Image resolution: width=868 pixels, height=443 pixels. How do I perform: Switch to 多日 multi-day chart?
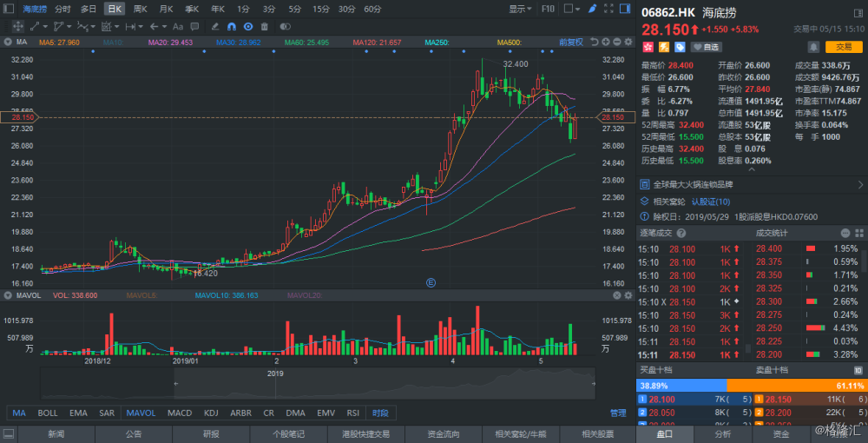88,9
